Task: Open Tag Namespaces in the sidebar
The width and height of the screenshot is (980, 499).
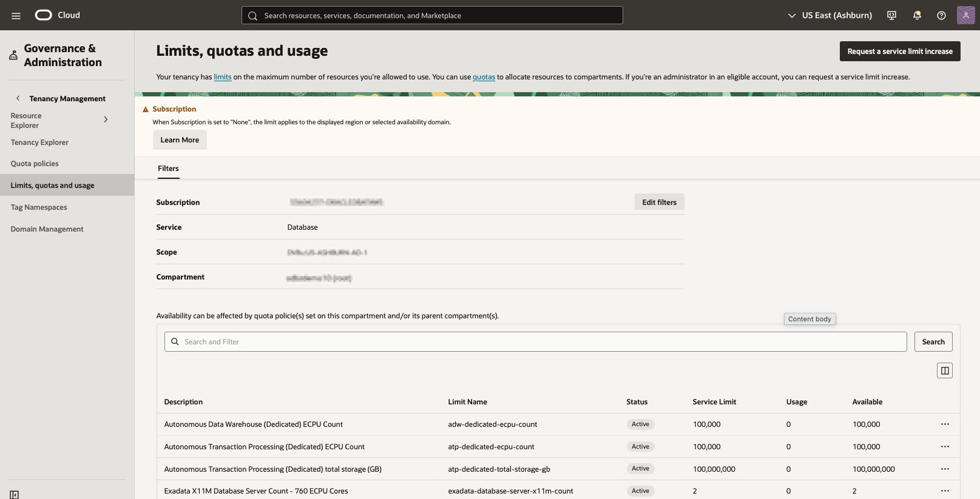Action: (39, 207)
